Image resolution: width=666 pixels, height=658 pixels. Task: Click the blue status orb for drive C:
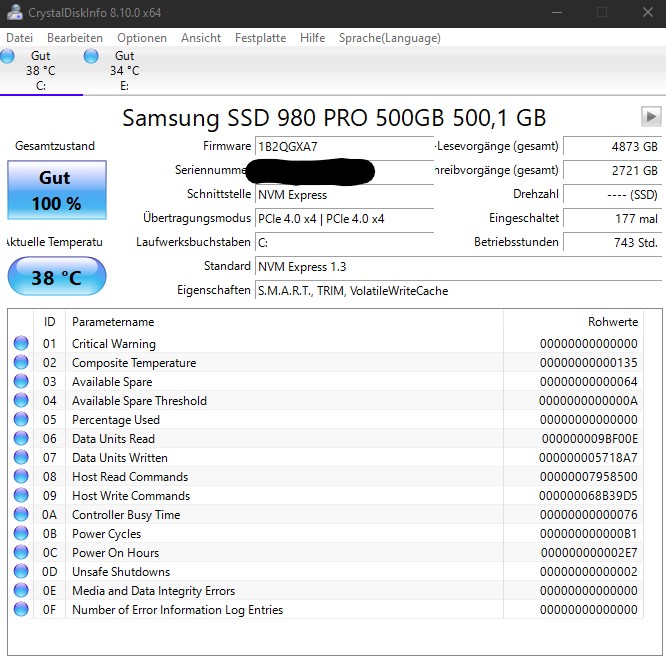point(7,56)
